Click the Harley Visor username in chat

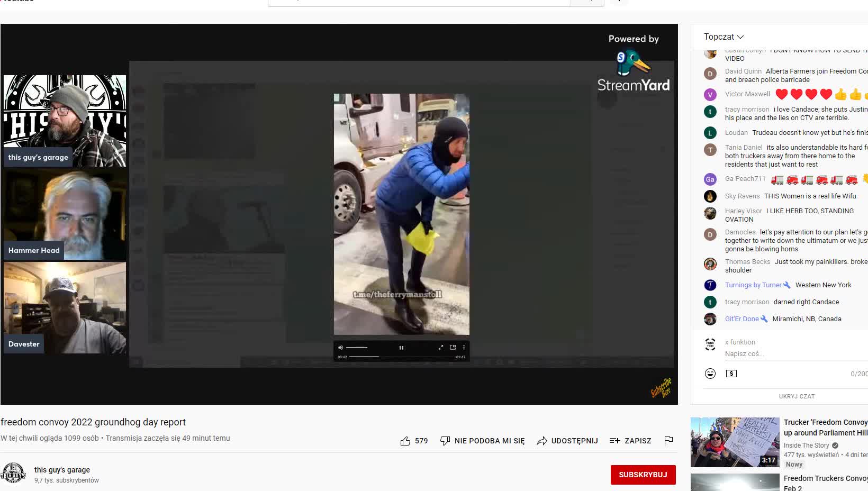click(743, 211)
